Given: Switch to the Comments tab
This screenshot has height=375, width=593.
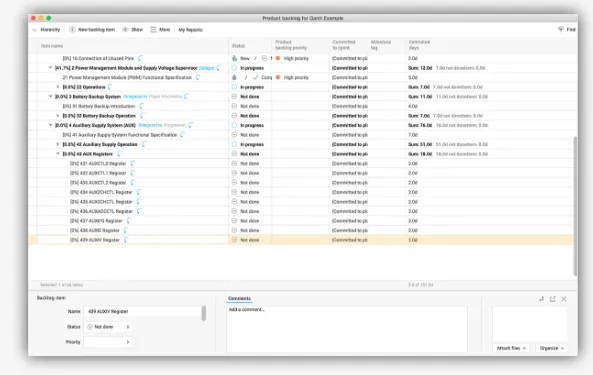Looking at the screenshot, I should pos(239,298).
